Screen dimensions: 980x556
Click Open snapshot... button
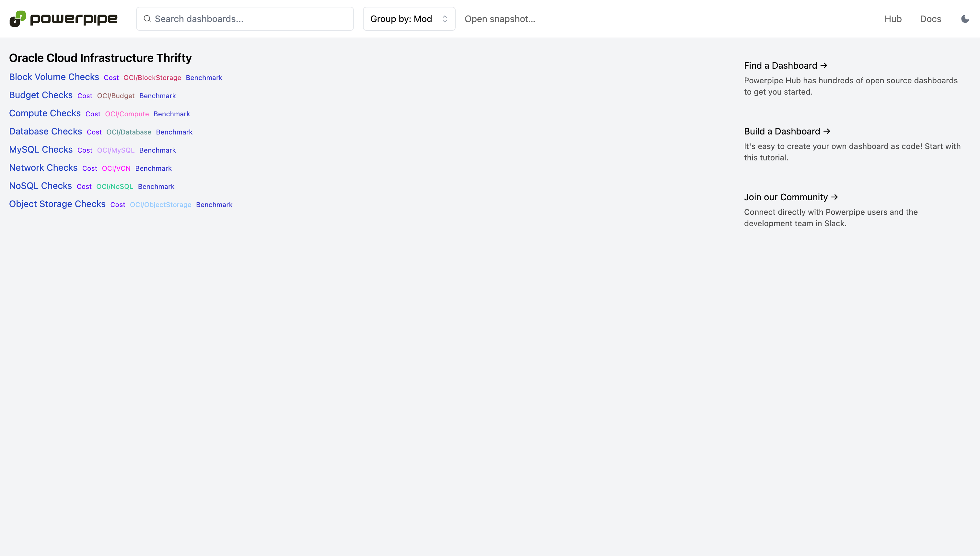click(x=499, y=19)
